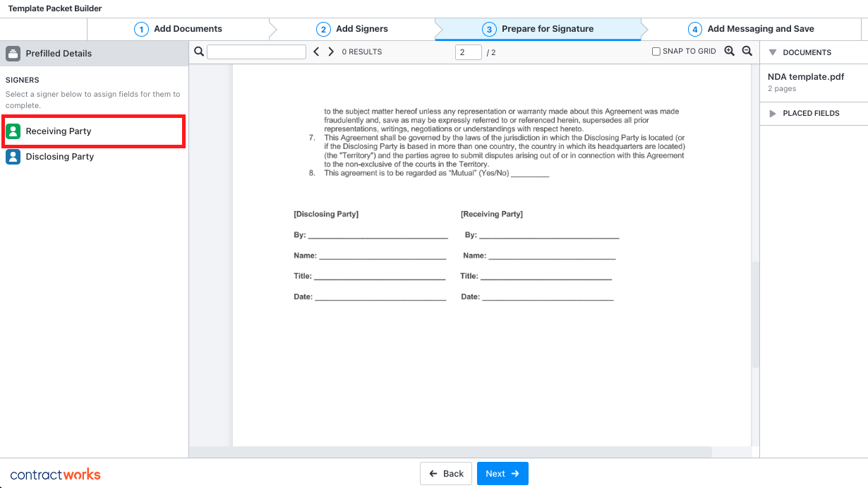This screenshot has width=868, height=488.
Task: Select the zoom in magnifier icon
Action: 730,51
